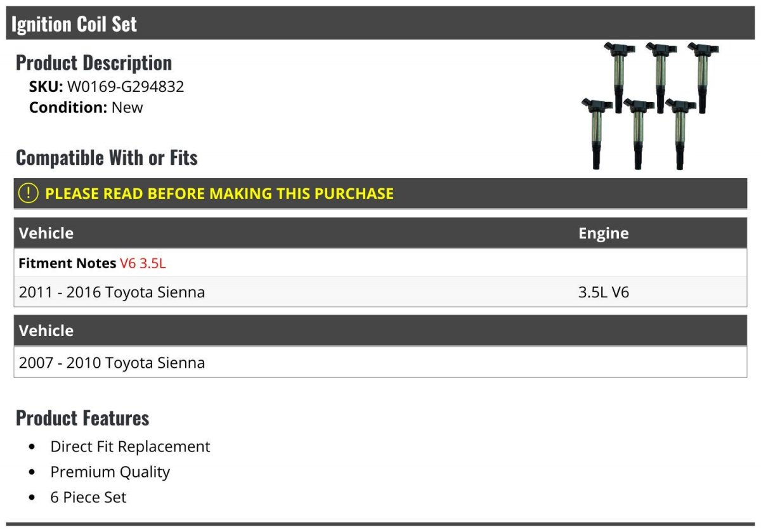Select the Direct Fit Replacement bullet
761x532 pixels.
pos(130,446)
